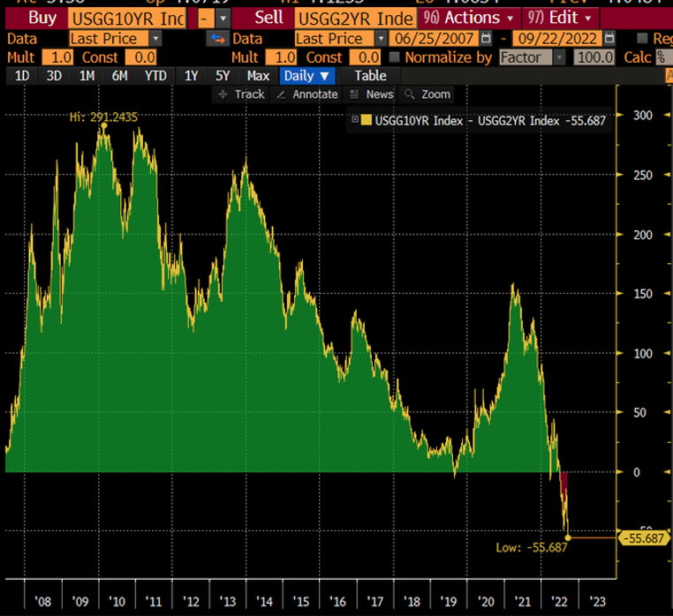
Task: Click the USGG2YR Index sell field
Action: click(355, 18)
